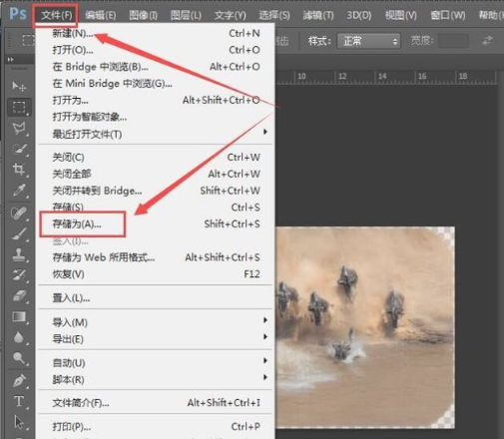Expand the 导出(E) submenu
The width and height of the screenshot is (504, 439).
click(x=155, y=339)
